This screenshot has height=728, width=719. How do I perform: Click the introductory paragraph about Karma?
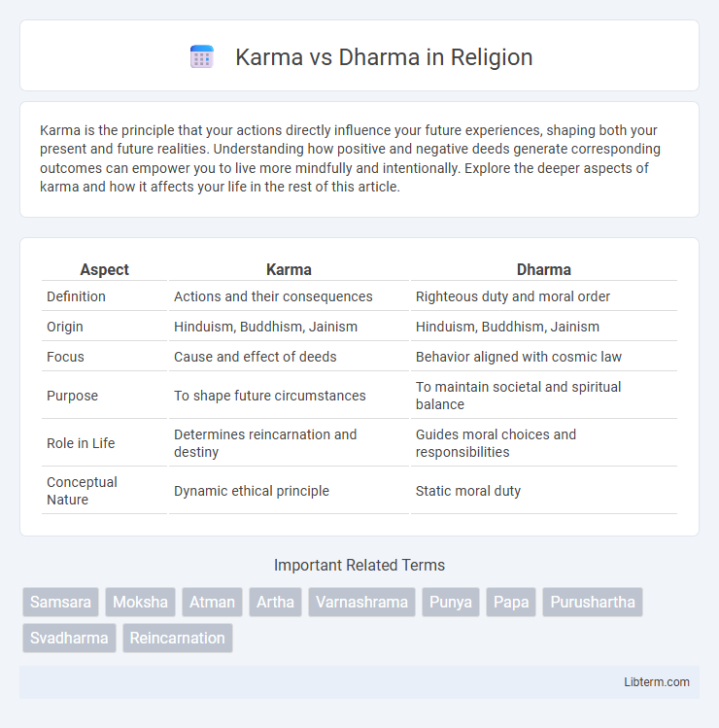click(x=350, y=158)
